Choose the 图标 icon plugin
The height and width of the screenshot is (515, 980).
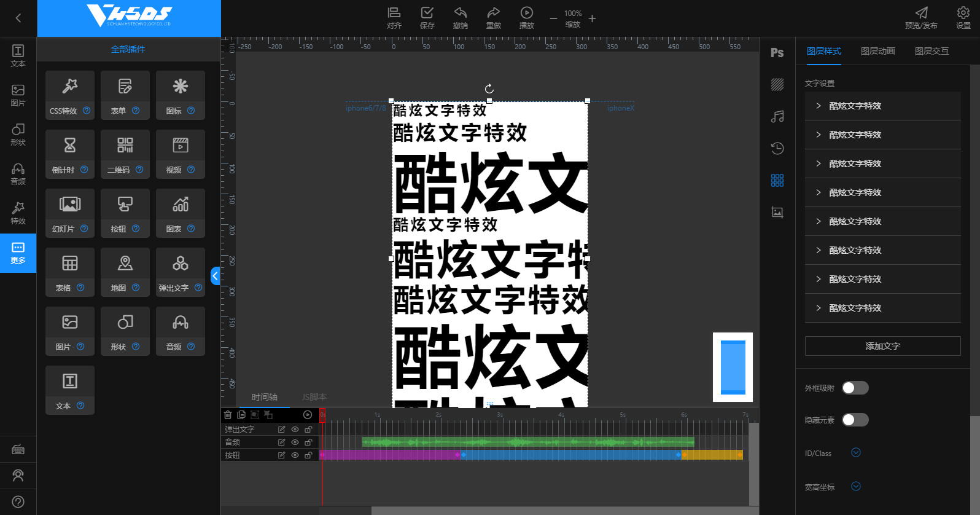click(181, 95)
